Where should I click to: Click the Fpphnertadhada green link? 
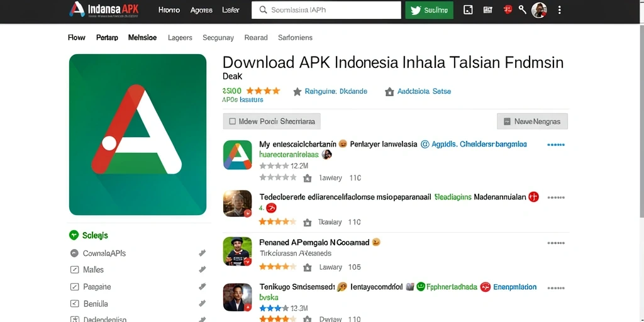pos(452,287)
